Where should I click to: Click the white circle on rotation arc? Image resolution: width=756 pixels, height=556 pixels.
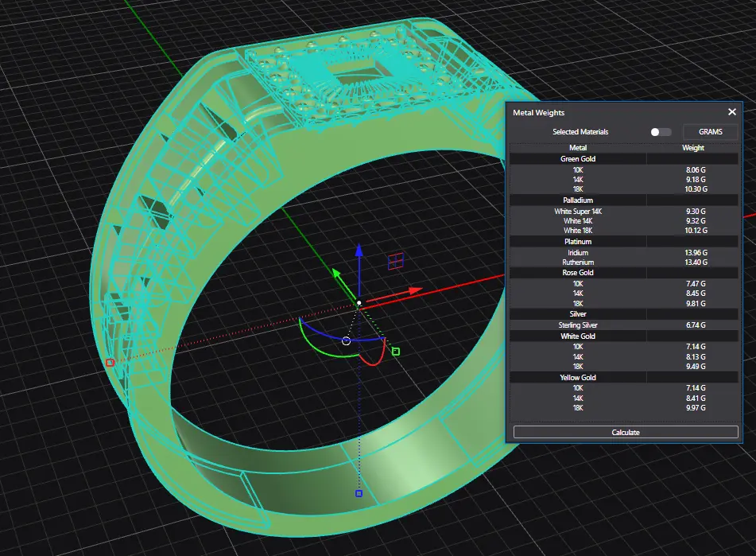coord(346,341)
